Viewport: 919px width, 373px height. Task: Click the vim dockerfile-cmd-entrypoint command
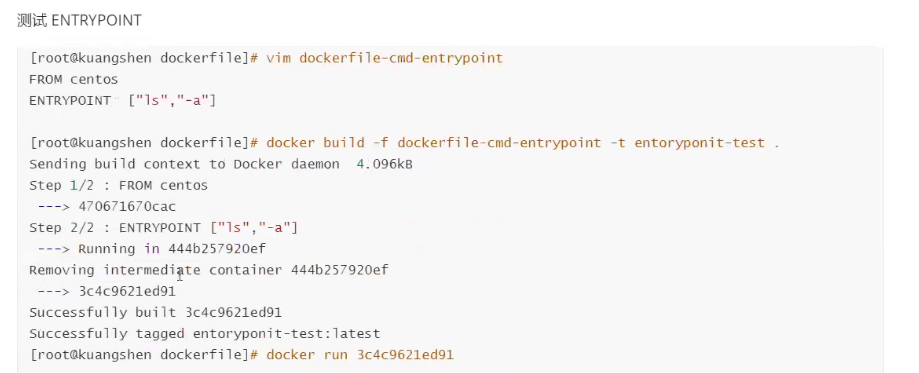coord(384,58)
